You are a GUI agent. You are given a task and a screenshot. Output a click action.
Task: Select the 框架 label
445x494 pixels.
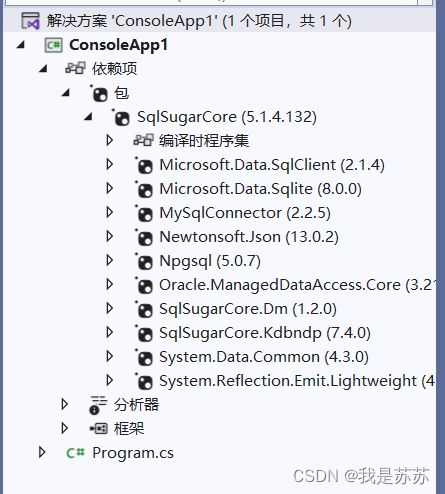(129, 429)
